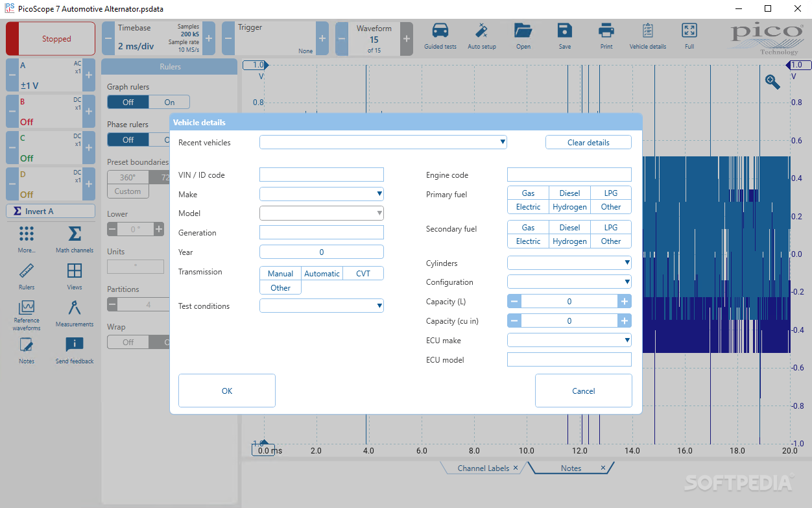Image resolution: width=812 pixels, height=508 pixels.
Task: Open the Views layout icon
Action: click(x=75, y=271)
